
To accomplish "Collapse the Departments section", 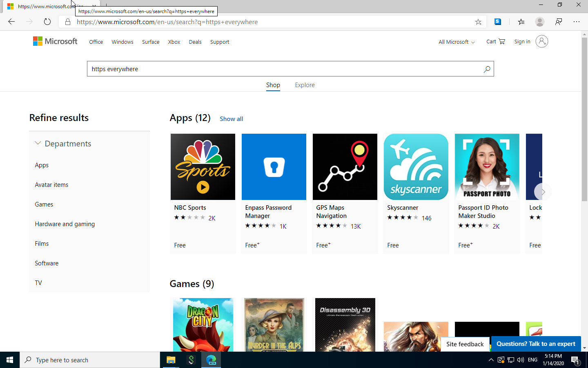I will [38, 143].
